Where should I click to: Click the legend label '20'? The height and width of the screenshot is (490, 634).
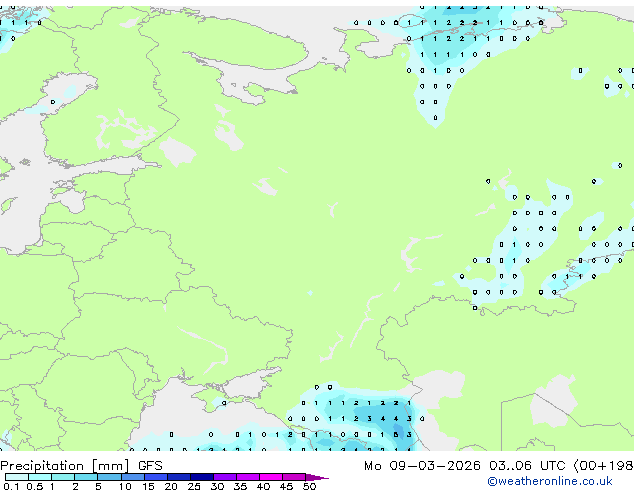point(171,486)
